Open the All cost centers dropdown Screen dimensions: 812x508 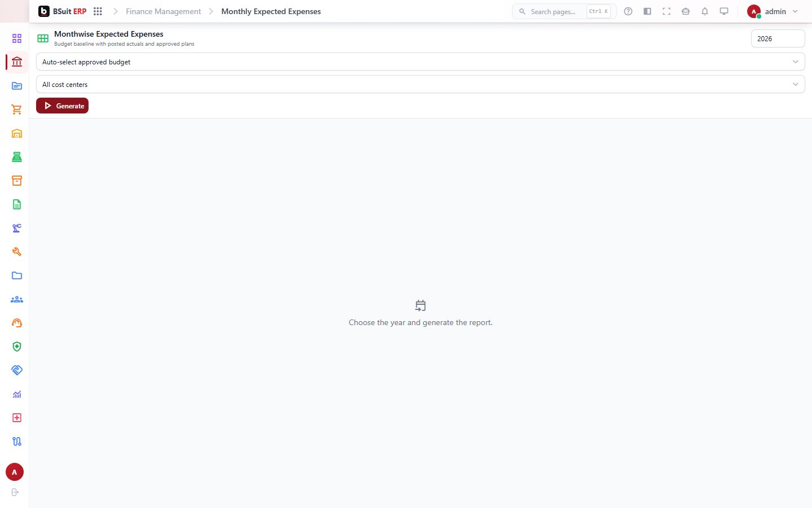(420, 85)
